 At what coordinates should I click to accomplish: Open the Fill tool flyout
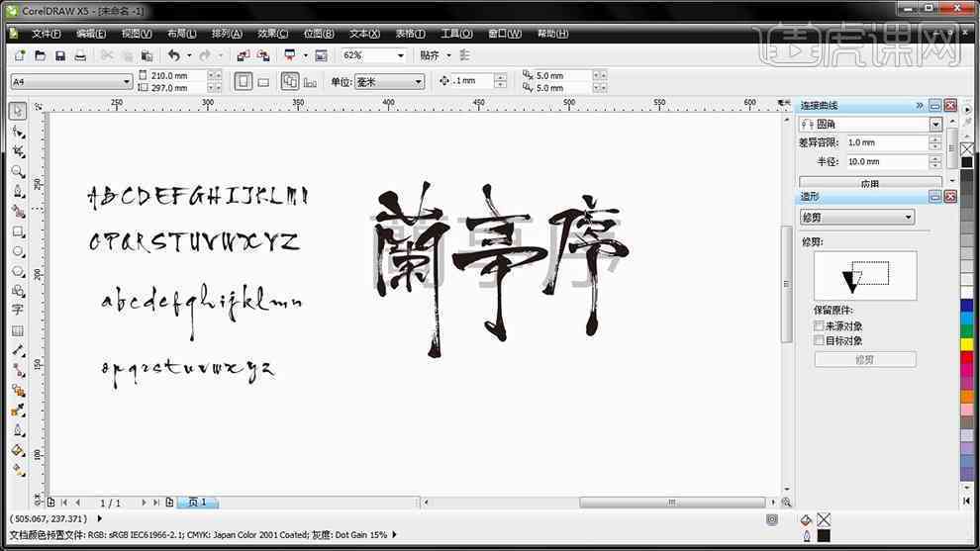tap(18, 450)
